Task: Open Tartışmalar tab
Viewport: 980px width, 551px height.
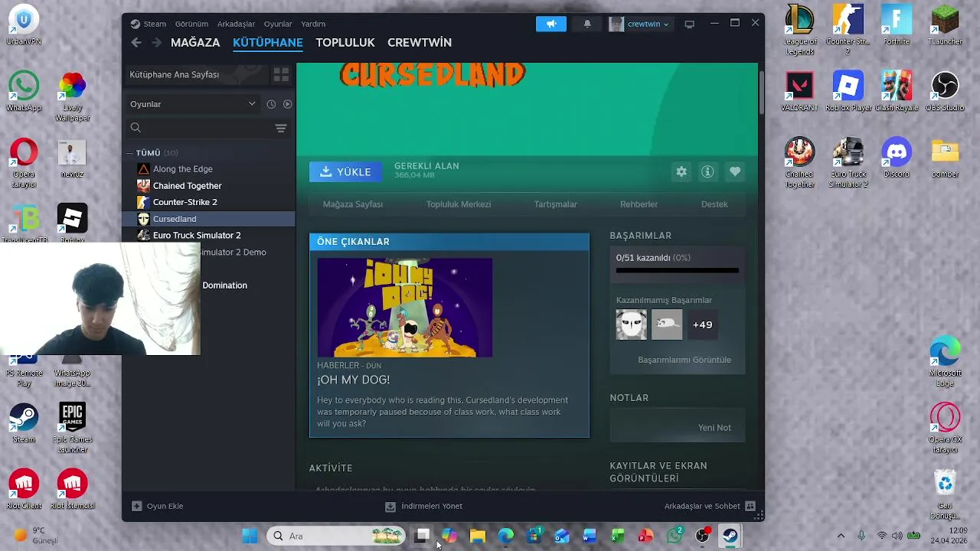Action: [556, 204]
